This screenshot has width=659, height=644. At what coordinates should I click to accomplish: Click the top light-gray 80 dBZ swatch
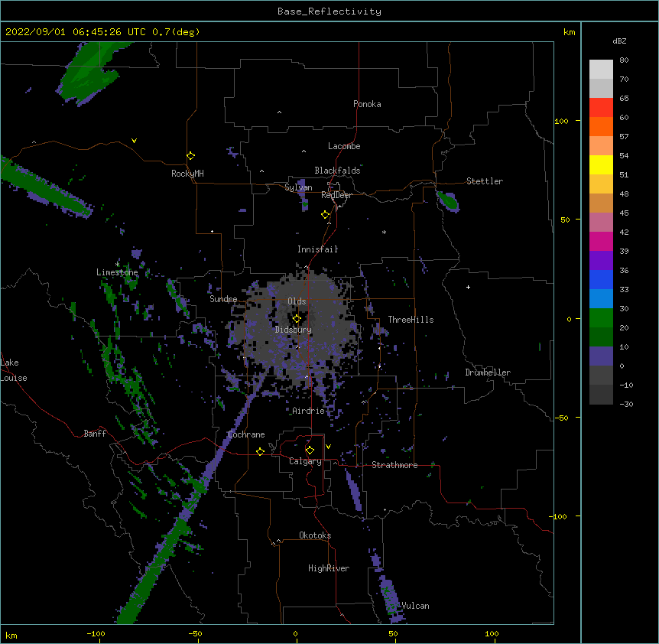click(x=601, y=69)
